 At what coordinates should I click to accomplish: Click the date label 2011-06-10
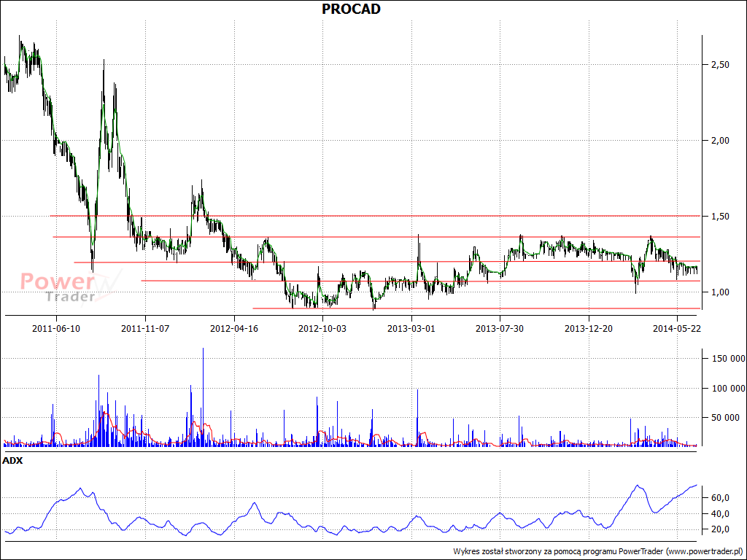56,329
